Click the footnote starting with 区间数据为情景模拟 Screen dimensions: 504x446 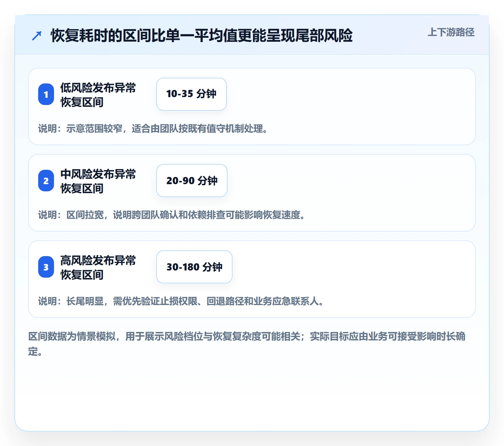point(247,344)
